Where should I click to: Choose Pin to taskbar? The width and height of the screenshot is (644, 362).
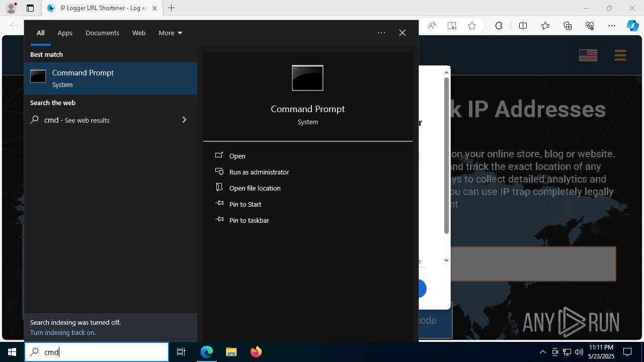308,220
